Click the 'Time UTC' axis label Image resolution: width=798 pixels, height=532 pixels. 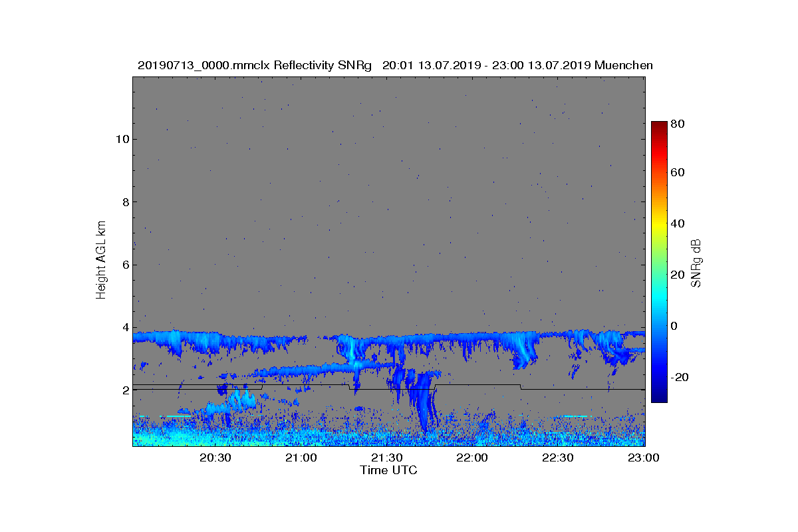tap(389, 470)
